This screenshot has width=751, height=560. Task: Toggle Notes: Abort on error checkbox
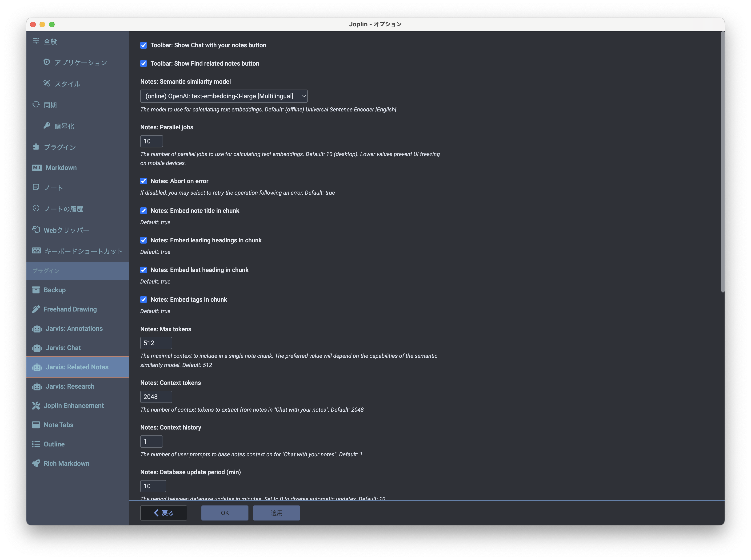(x=144, y=181)
